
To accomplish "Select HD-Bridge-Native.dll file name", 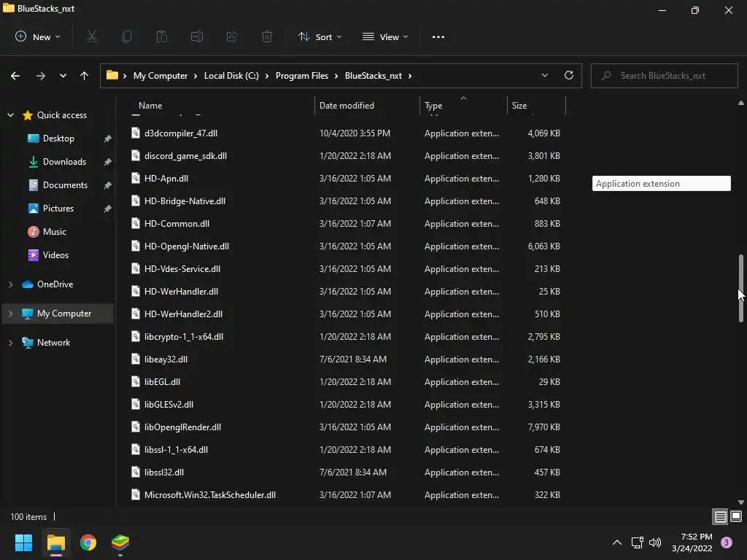I will pos(185,201).
